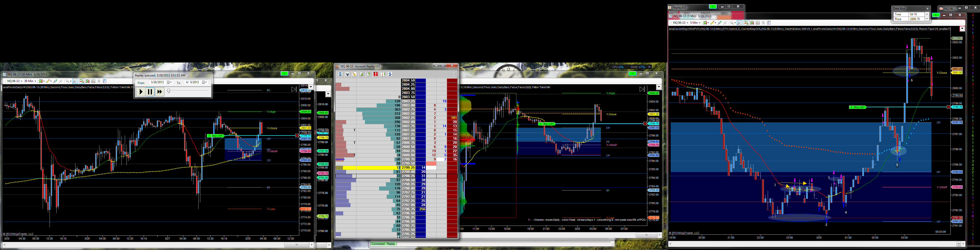
Task: Select the 2802.25 price row in SuperDOM
Action: point(408,118)
